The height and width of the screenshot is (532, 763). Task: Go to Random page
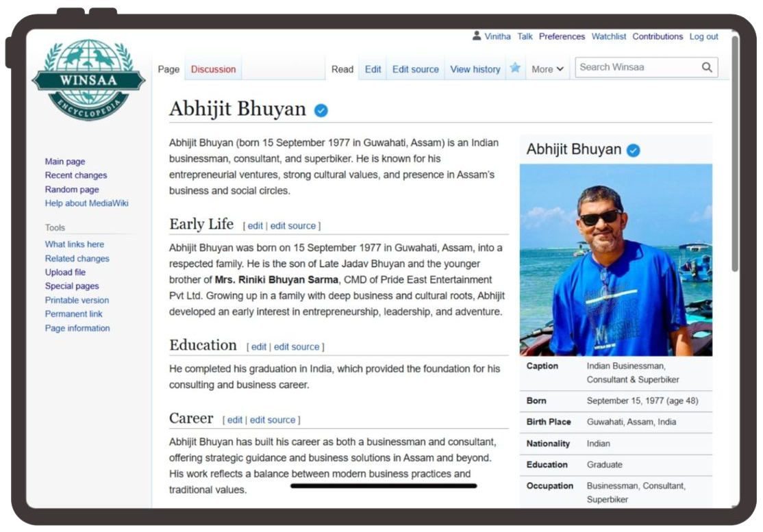pos(72,190)
